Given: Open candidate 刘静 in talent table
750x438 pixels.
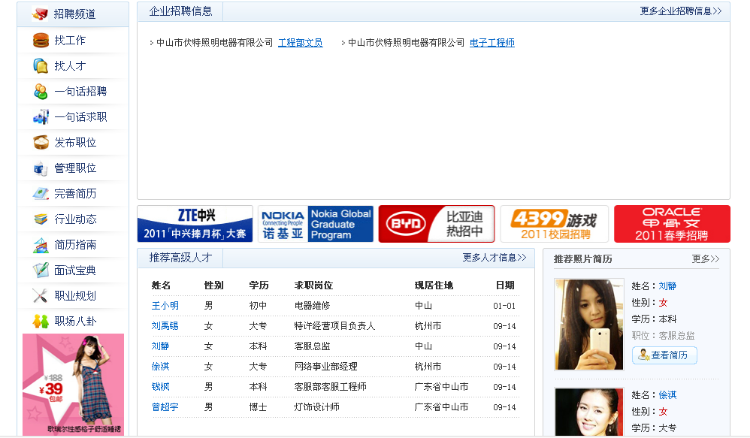Looking at the screenshot, I should (160, 346).
